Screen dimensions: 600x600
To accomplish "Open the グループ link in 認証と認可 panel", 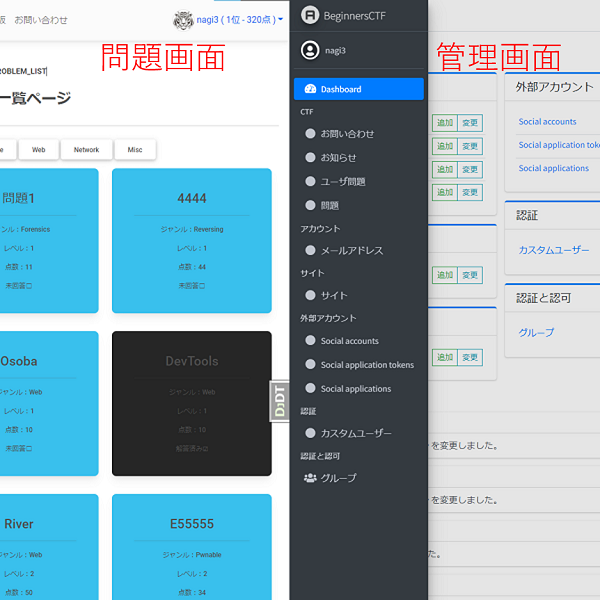I will pos(536,332).
